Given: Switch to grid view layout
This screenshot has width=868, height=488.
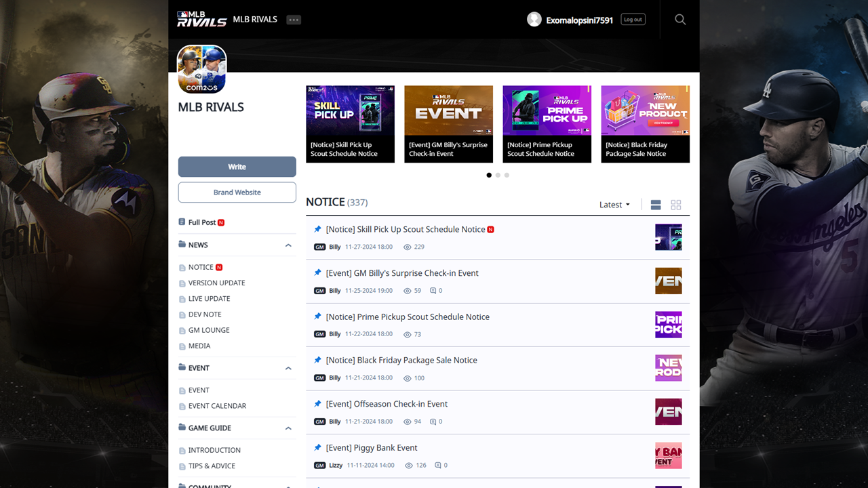Looking at the screenshot, I should [675, 205].
